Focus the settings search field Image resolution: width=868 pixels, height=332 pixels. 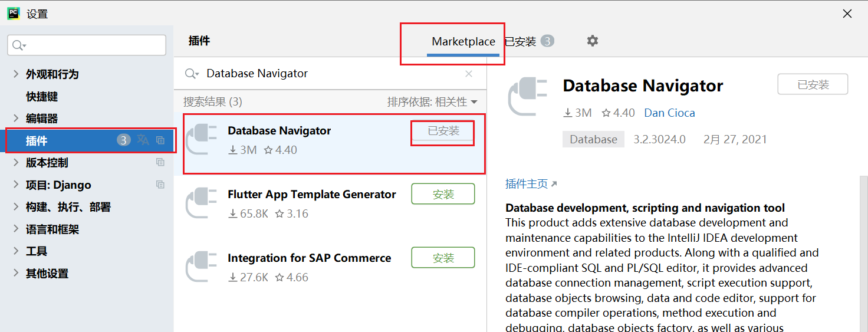click(x=87, y=45)
